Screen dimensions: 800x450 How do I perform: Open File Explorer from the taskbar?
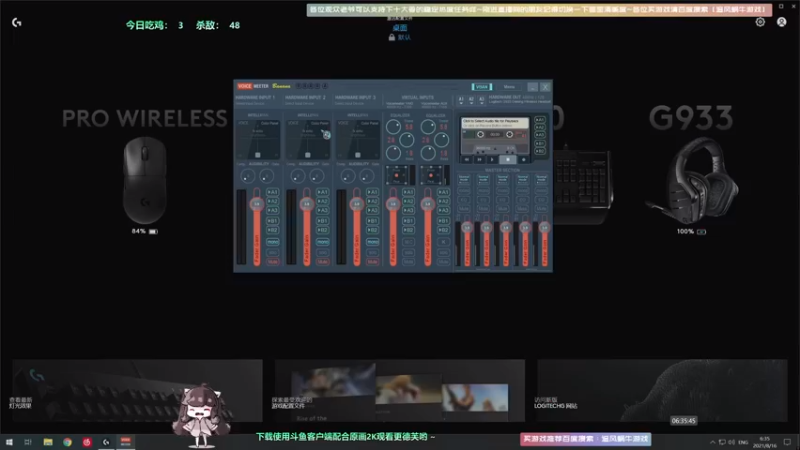coord(48,442)
